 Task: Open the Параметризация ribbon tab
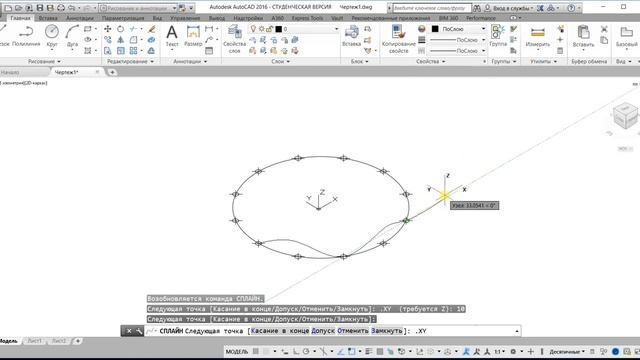(x=123, y=18)
